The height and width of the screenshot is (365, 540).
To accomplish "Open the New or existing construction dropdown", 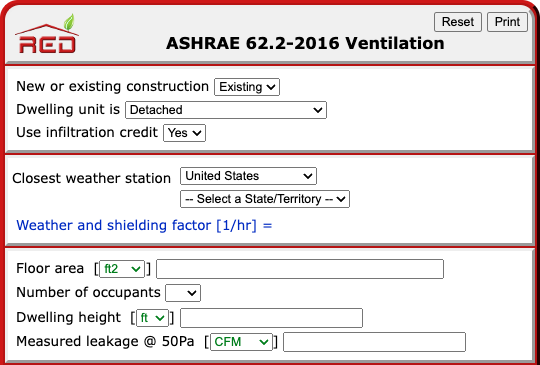I will [x=247, y=87].
